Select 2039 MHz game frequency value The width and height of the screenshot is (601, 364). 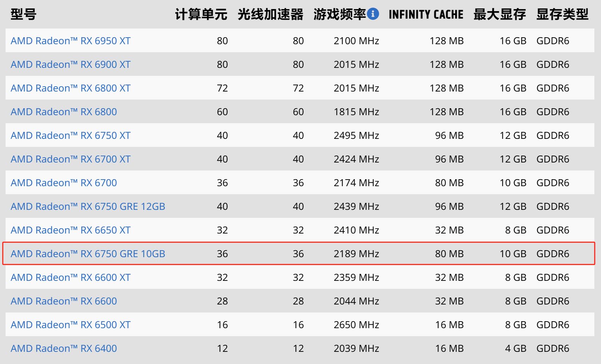356,348
